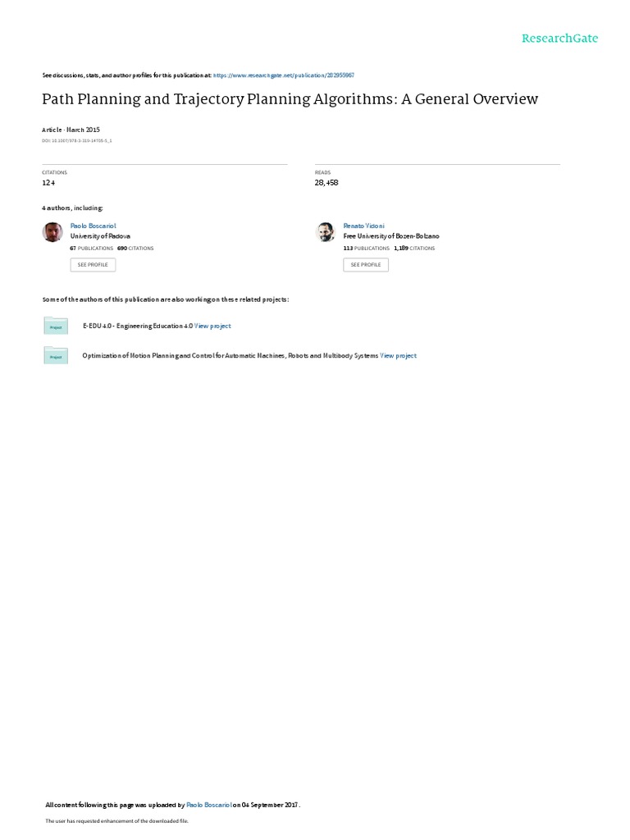Click the citations count 124
630x840 pixels.
click(x=48, y=183)
